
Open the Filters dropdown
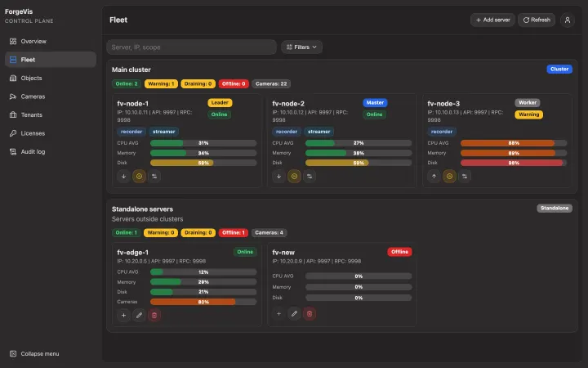click(x=301, y=47)
